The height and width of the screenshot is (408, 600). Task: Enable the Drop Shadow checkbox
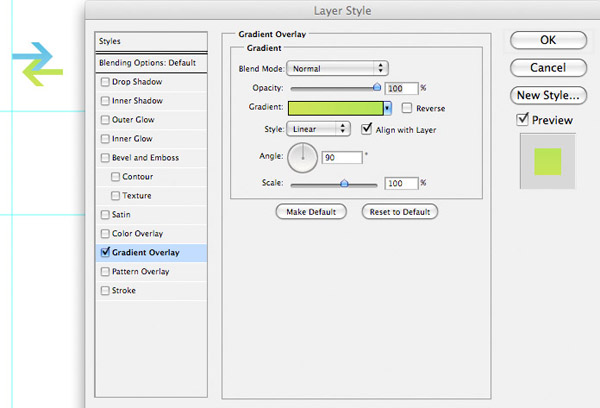point(105,82)
